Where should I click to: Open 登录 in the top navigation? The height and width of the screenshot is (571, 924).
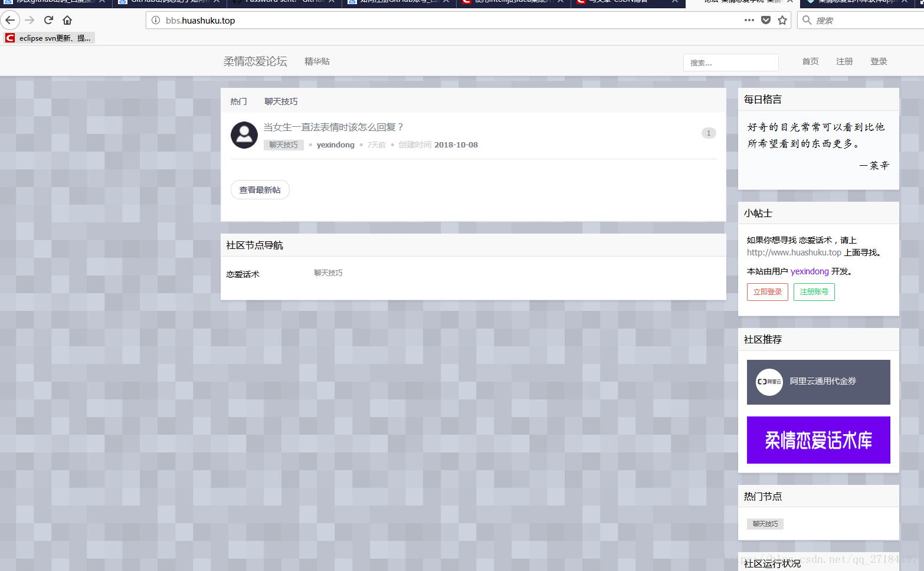pyautogui.click(x=879, y=61)
